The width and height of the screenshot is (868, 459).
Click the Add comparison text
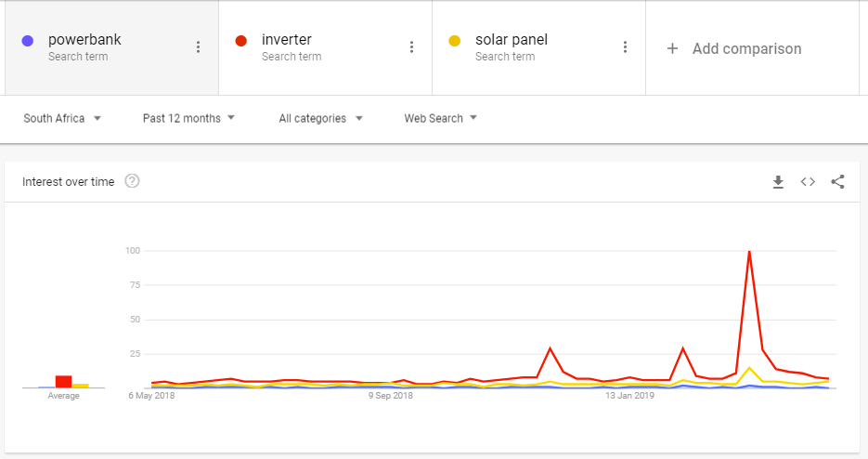746,49
